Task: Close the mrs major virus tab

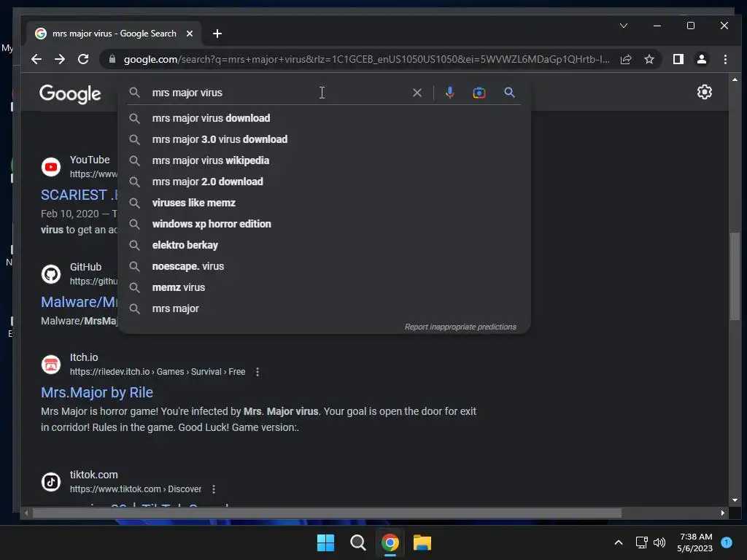Action: (x=190, y=34)
